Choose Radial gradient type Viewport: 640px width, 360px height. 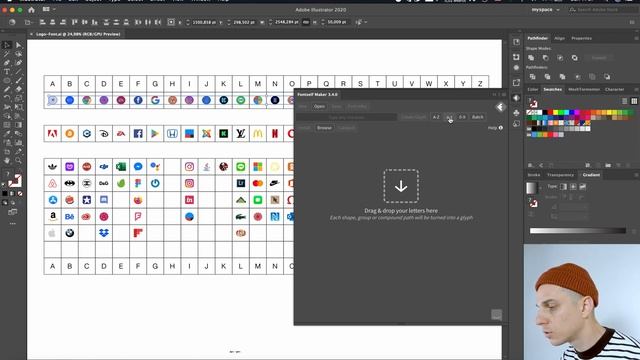[x=573, y=187]
